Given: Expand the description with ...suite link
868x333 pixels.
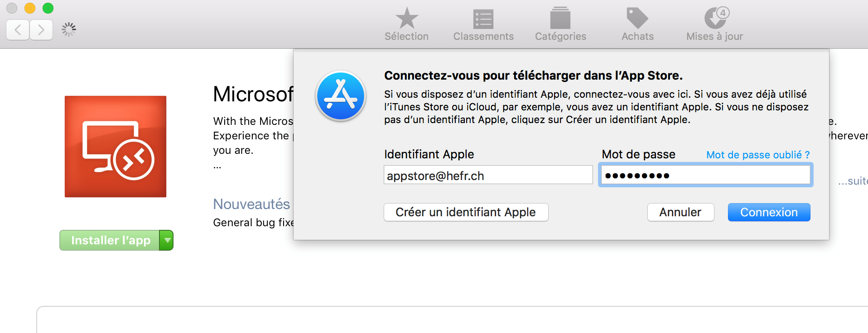Looking at the screenshot, I should click(853, 181).
